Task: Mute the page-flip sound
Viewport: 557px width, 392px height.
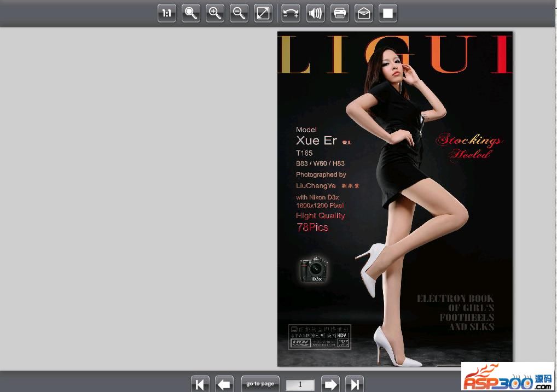Action: coord(316,13)
